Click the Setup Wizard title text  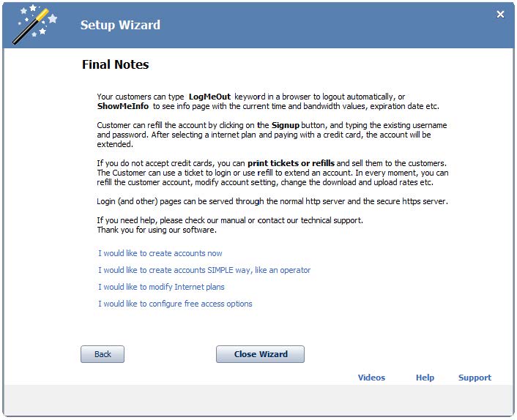point(120,25)
